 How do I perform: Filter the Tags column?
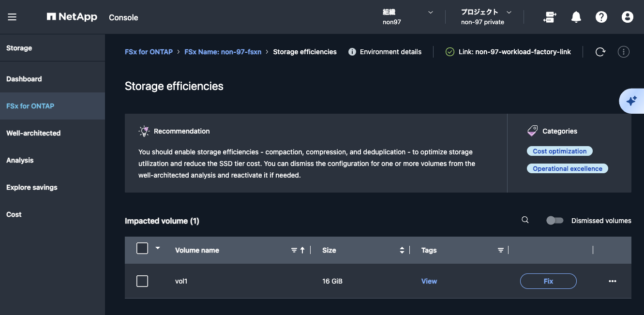501,250
